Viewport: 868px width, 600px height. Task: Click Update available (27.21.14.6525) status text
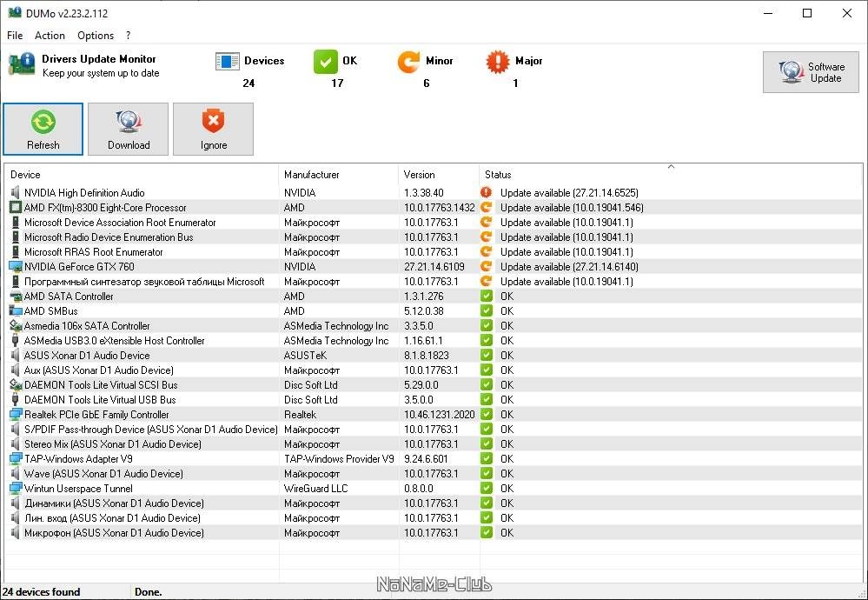point(569,193)
